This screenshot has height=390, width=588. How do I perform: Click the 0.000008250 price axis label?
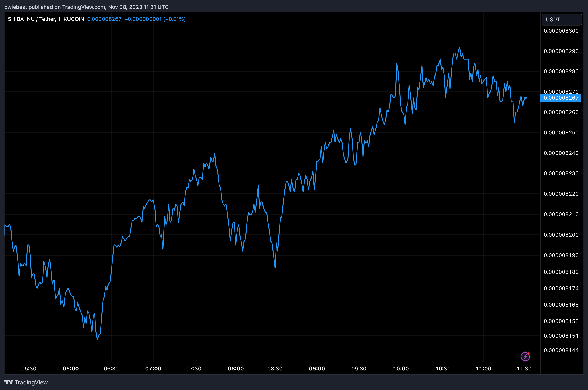click(561, 133)
